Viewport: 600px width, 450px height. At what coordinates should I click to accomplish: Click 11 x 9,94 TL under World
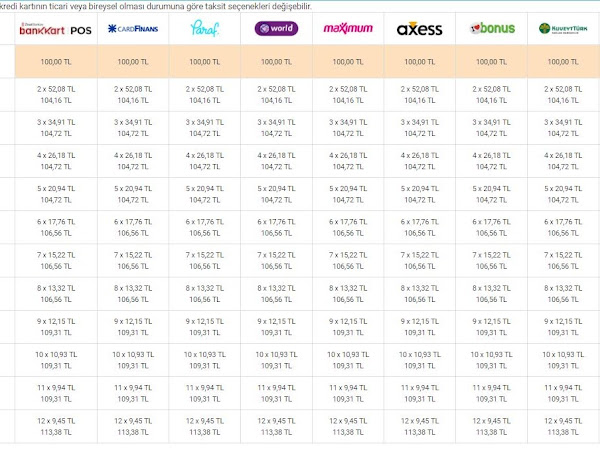coord(276,388)
